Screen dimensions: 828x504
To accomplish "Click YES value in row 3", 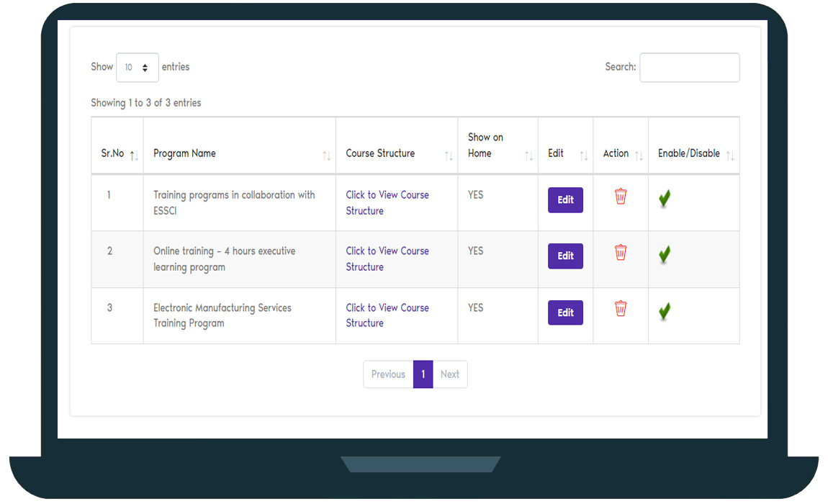I will click(475, 307).
